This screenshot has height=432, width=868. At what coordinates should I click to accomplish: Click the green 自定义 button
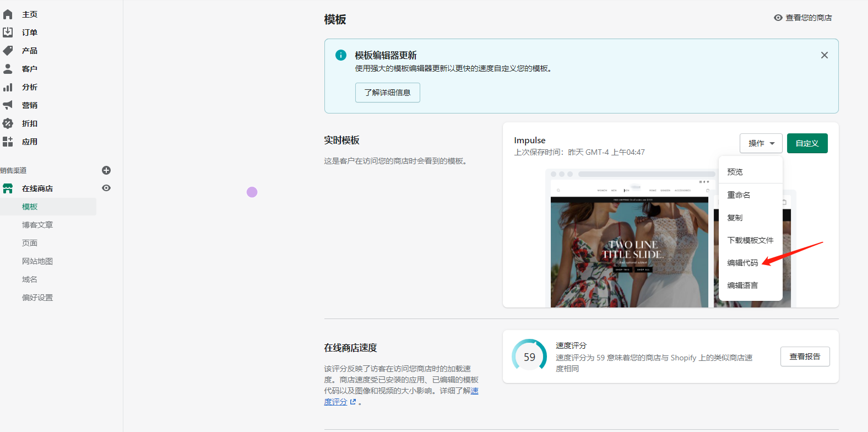[807, 143]
